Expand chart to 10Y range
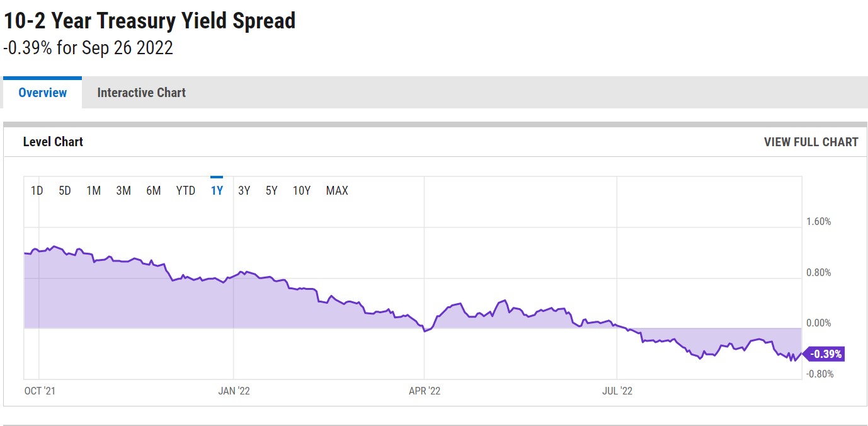 click(302, 190)
